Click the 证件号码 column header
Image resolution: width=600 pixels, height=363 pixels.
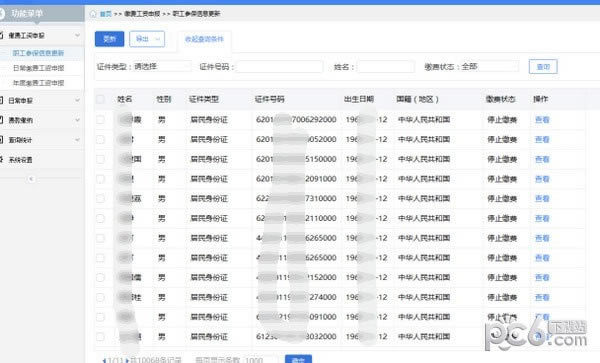(270, 99)
